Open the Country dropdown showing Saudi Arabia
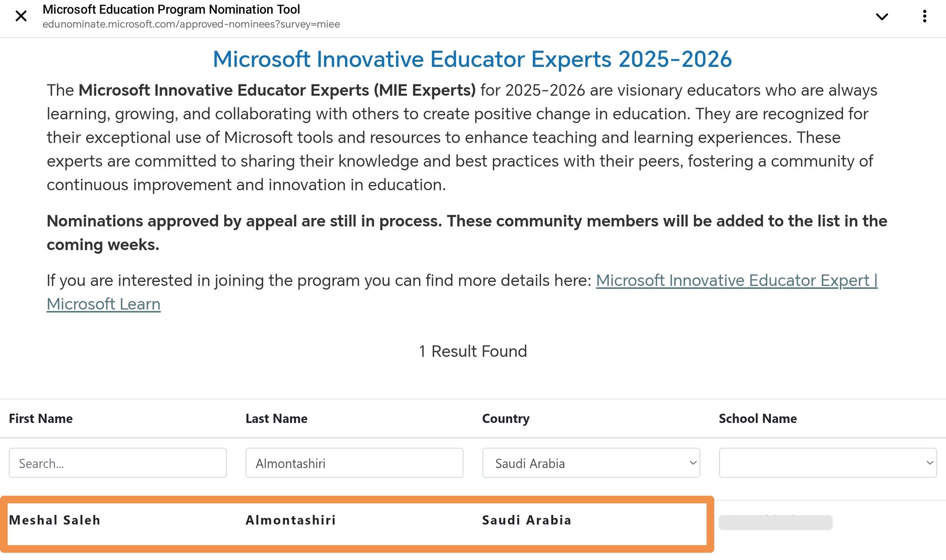The width and height of the screenshot is (946, 560). [591, 463]
